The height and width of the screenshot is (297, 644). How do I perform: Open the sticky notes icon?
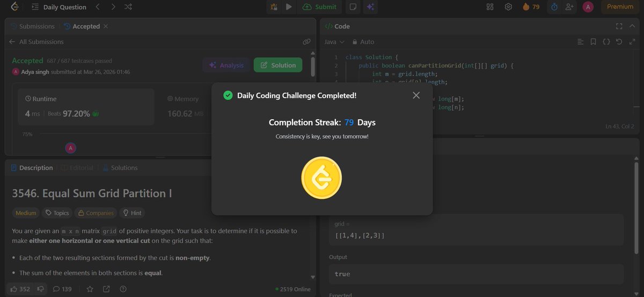(353, 7)
